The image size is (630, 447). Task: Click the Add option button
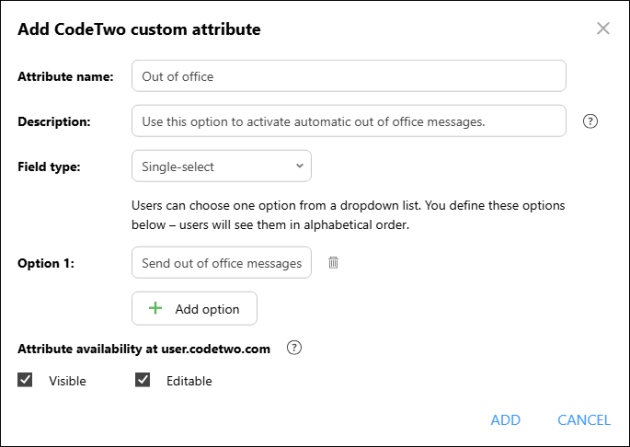coord(194,309)
